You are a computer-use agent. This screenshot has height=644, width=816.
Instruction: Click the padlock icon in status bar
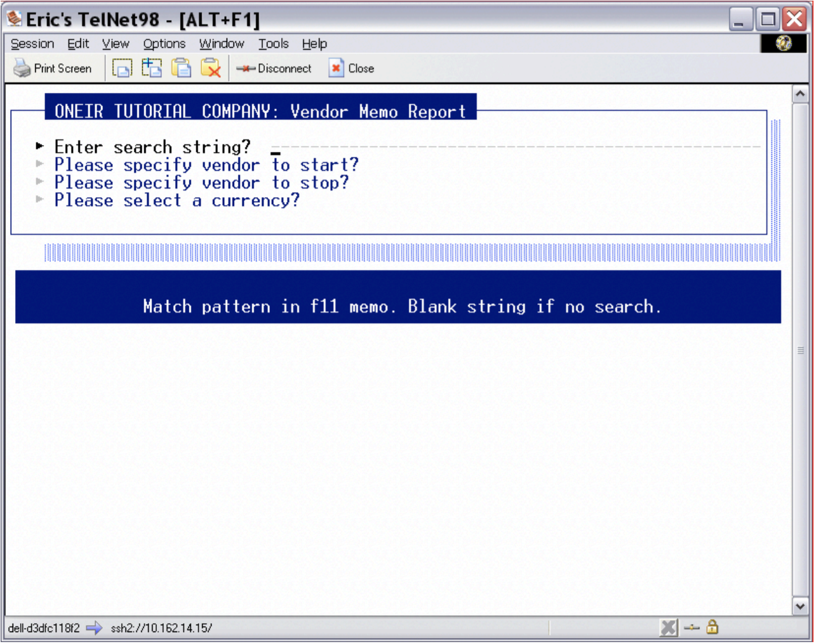point(712,627)
